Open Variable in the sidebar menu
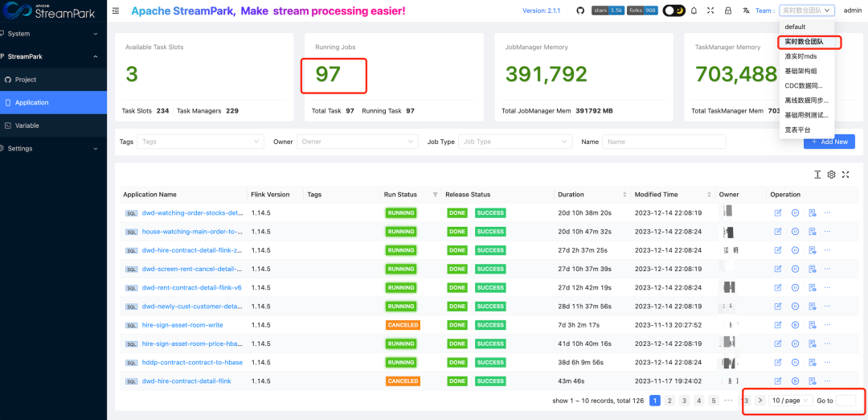Image resolution: width=868 pixels, height=420 pixels. coord(27,126)
